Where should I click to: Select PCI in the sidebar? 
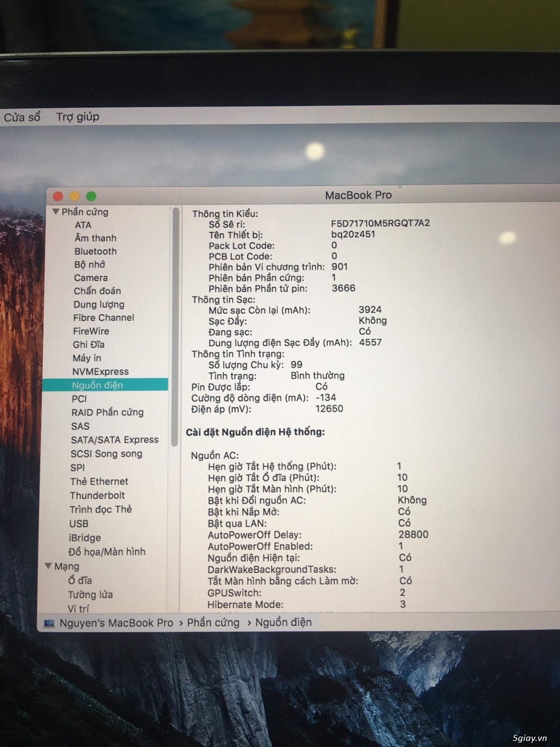[x=79, y=399]
